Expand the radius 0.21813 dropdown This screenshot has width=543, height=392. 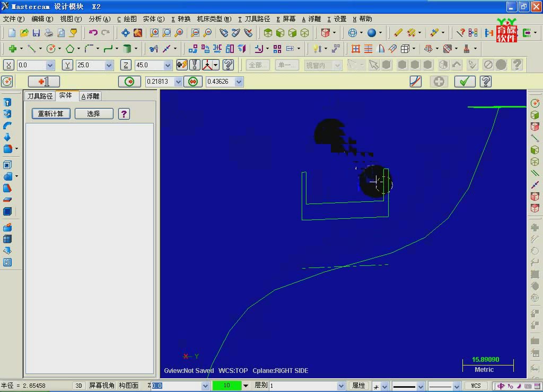(178, 82)
